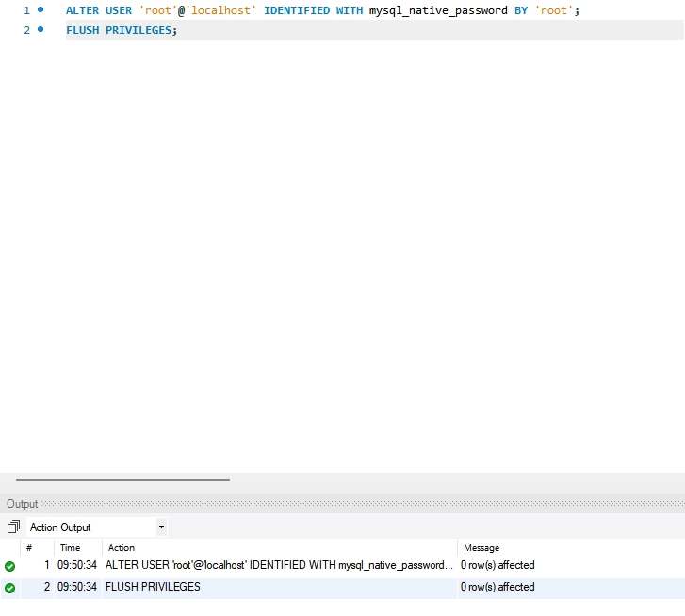Click the horizontal scrollbar under the editor
Screen dimensions: 685x616
(x=122, y=479)
